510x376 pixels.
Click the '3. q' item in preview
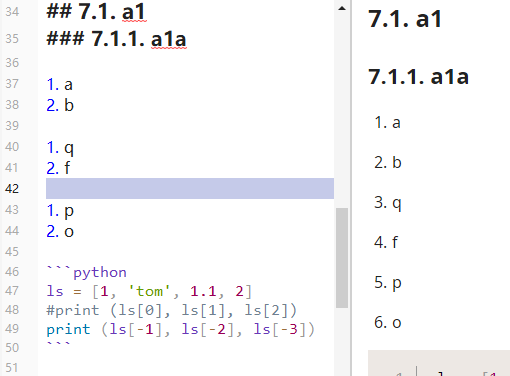[x=388, y=203]
